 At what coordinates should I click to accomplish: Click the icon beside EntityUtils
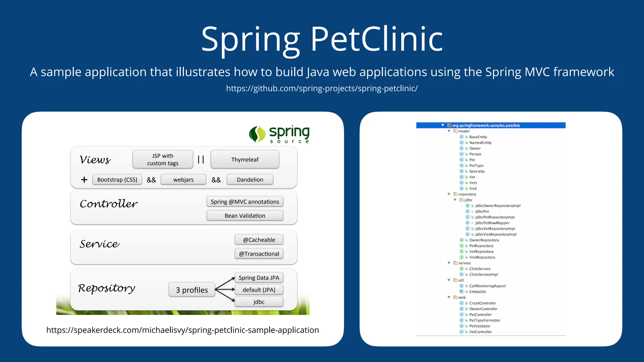[x=462, y=292]
